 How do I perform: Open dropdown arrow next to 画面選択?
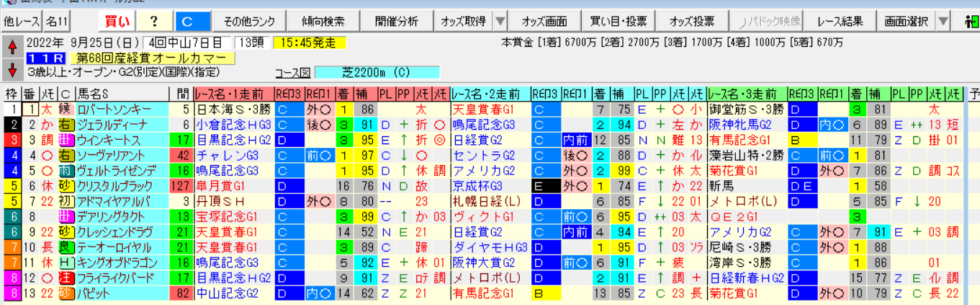coord(943,22)
